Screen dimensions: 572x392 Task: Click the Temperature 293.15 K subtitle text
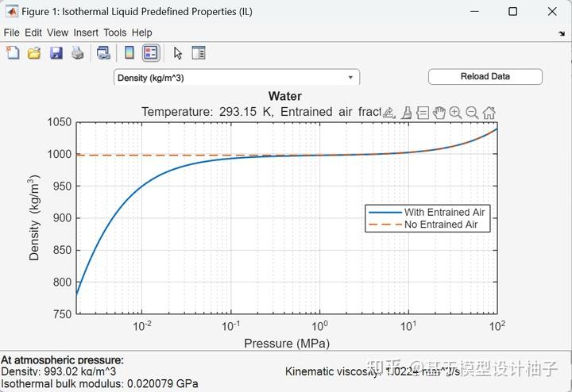pyautogui.click(x=261, y=111)
